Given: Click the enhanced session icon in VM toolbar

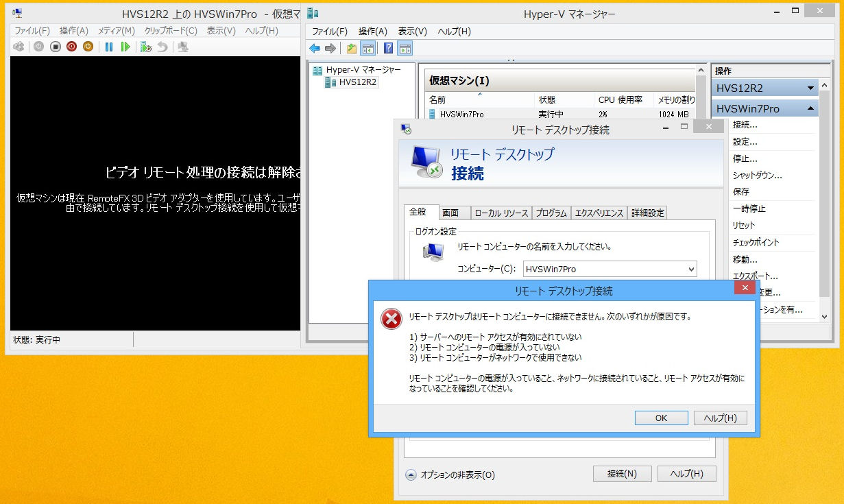Looking at the screenshot, I should coord(183,47).
